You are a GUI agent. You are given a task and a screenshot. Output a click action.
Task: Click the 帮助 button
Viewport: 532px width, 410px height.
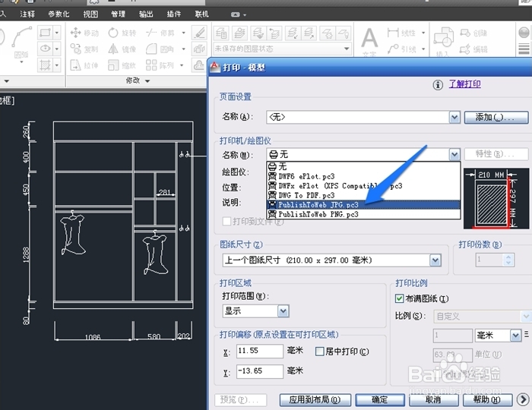click(487, 400)
